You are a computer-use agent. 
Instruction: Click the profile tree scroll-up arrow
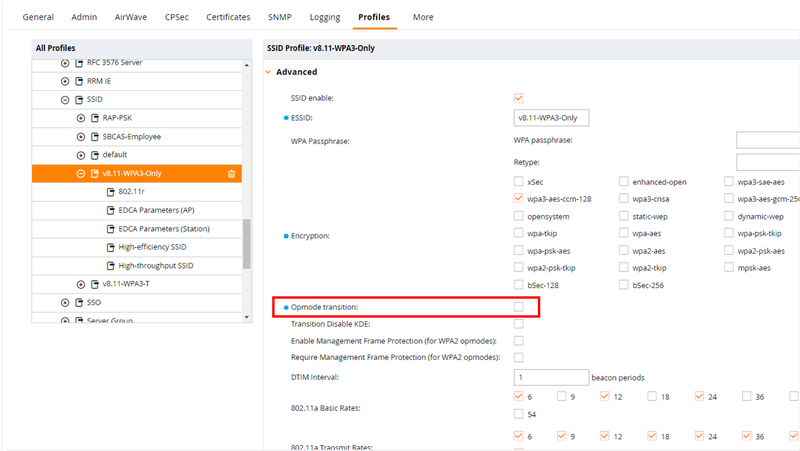click(x=247, y=65)
